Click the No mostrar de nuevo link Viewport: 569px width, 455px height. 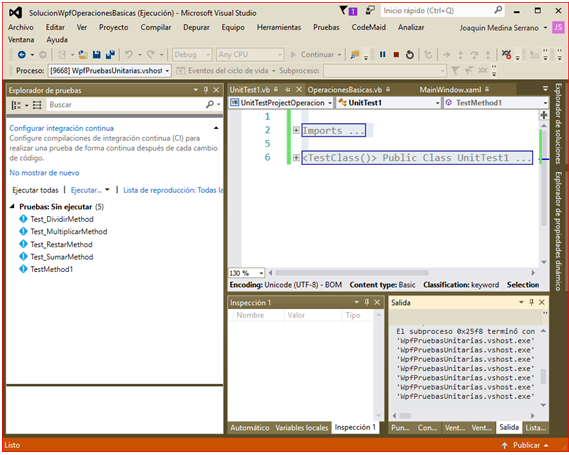pyautogui.click(x=44, y=173)
